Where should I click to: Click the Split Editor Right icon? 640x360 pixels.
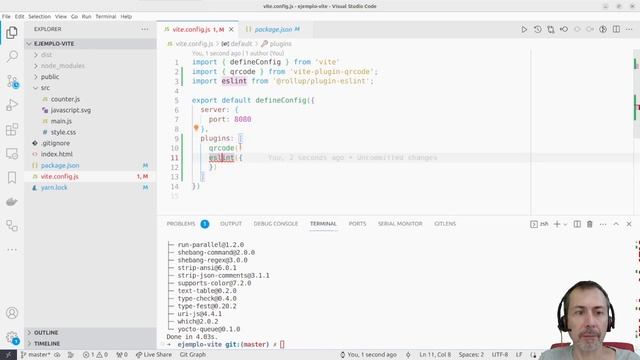tap(616, 29)
